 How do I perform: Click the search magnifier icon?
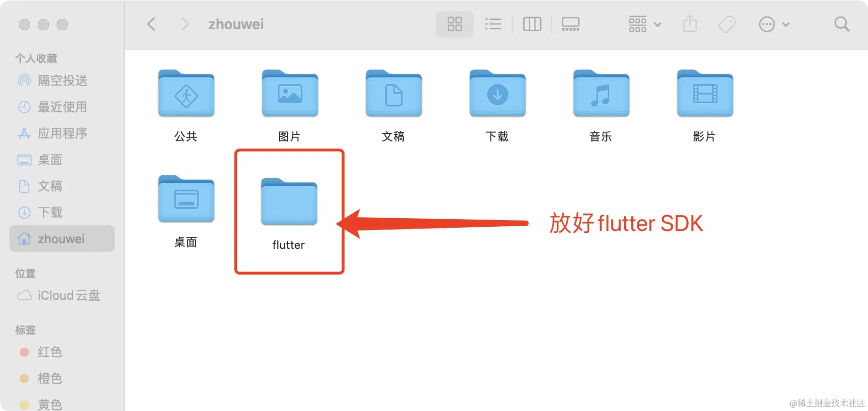[842, 24]
